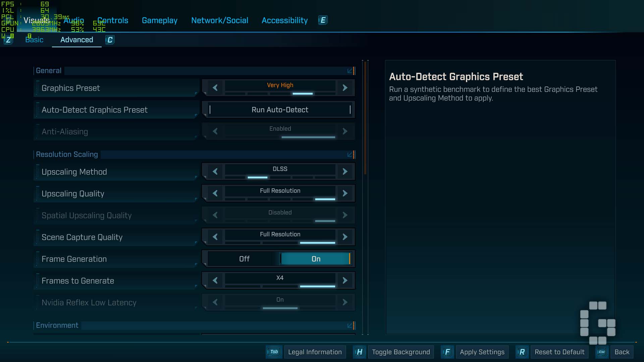This screenshot has width=644, height=362.
Task: Toggle the background with Toggle Background
Action: (x=401, y=352)
